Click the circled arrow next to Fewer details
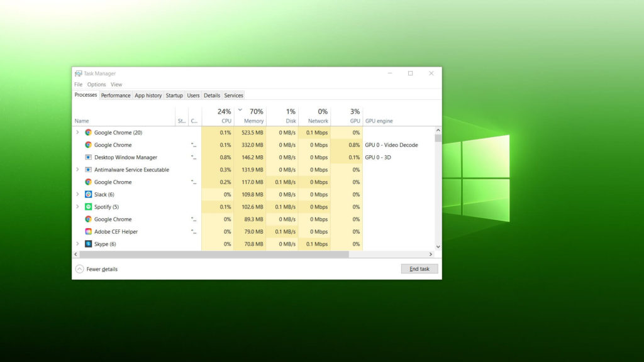This screenshot has height=362, width=644. [x=80, y=268]
